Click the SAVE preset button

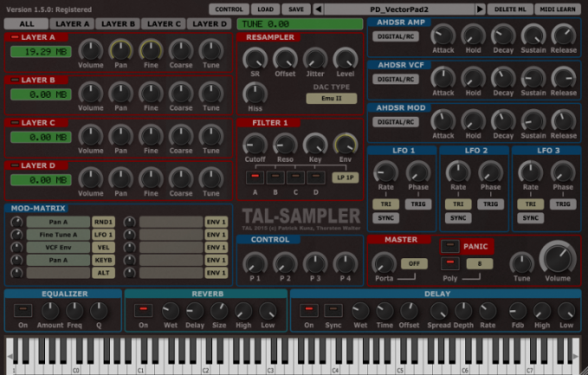[x=296, y=10]
